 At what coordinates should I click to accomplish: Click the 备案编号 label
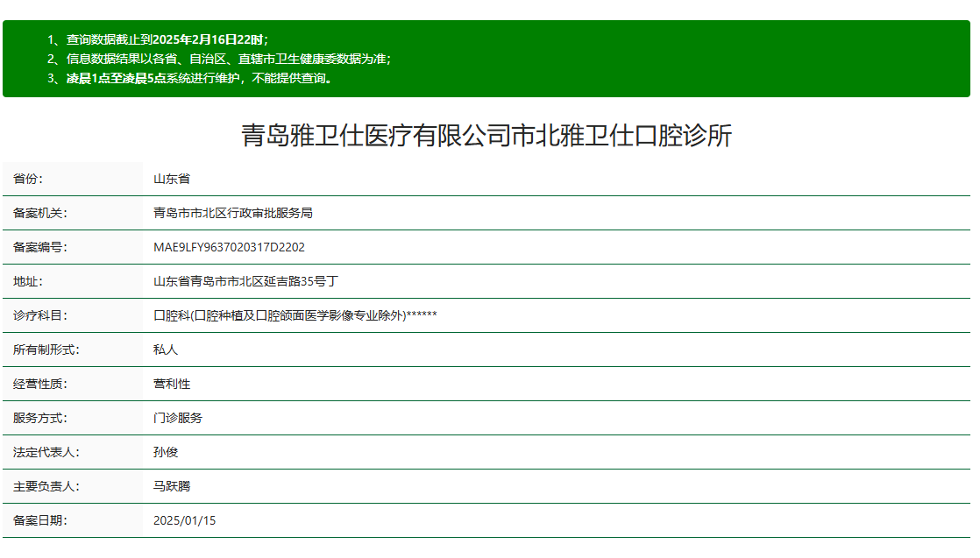[40, 247]
